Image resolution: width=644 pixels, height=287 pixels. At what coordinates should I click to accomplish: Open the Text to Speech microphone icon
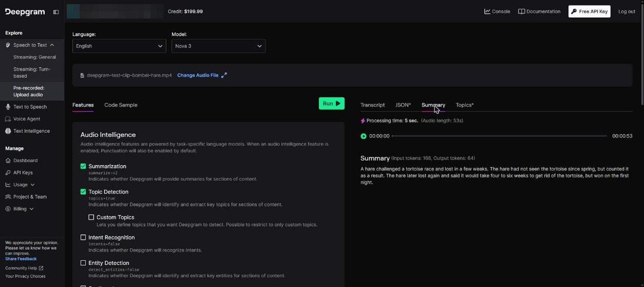pos(8,107)
